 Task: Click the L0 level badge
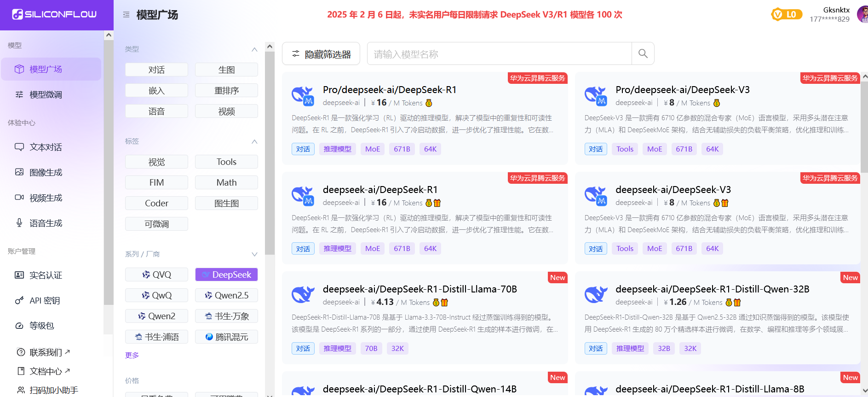[787, 14]
